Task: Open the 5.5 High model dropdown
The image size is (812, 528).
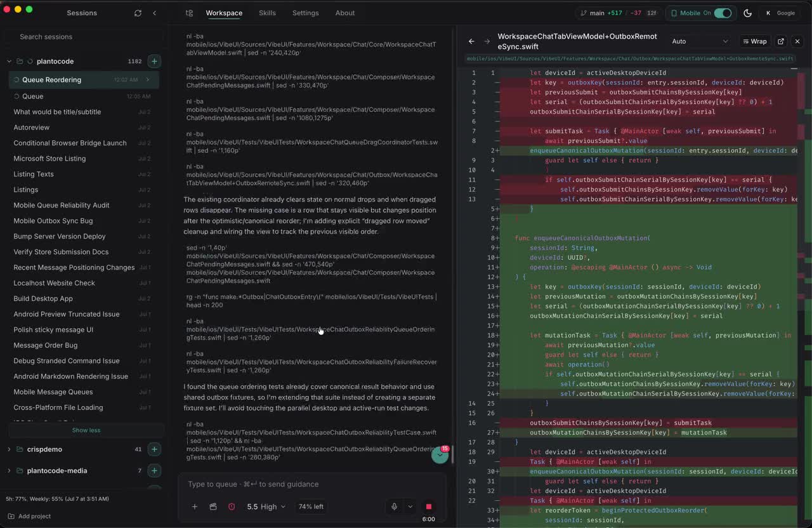Action: [x=266, y=506]
